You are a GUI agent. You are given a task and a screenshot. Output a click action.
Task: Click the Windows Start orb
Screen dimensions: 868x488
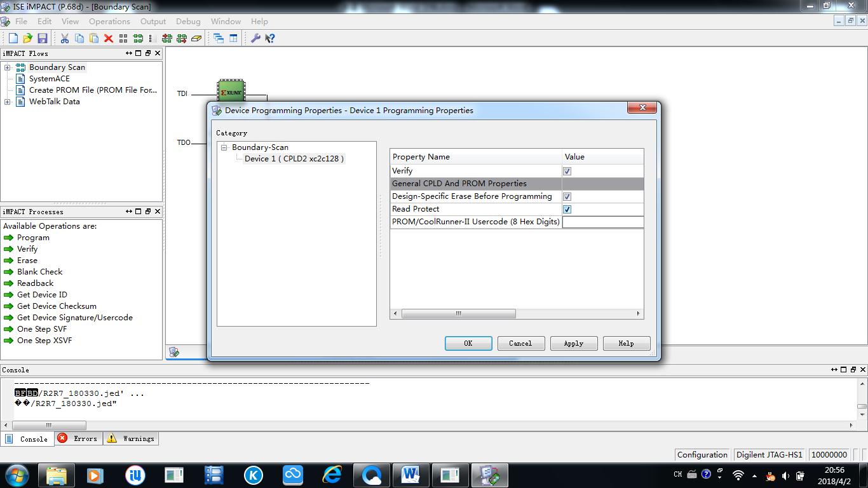point(17,475)
